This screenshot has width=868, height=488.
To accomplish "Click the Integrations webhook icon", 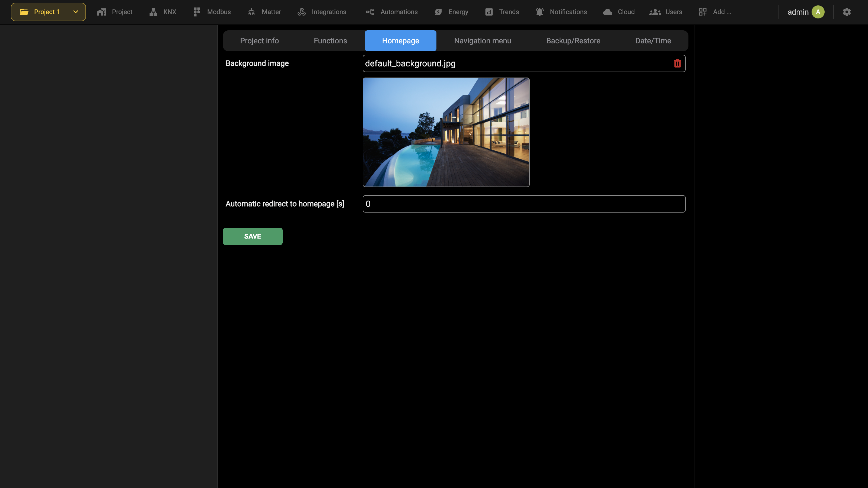I will coord(302,12).
